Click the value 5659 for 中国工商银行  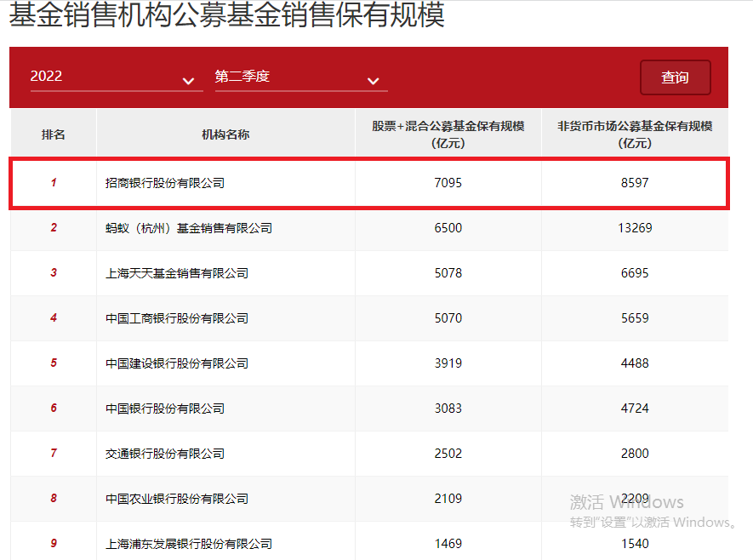(635, 318)
